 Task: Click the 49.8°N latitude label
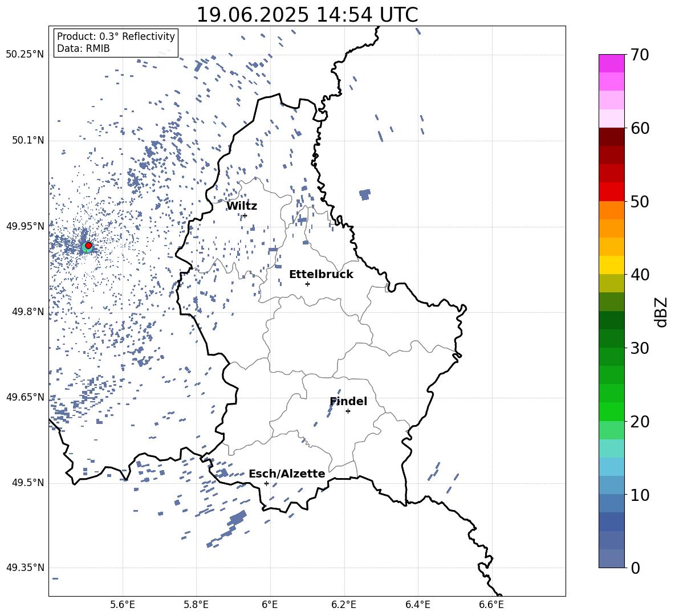pos(27,312)
